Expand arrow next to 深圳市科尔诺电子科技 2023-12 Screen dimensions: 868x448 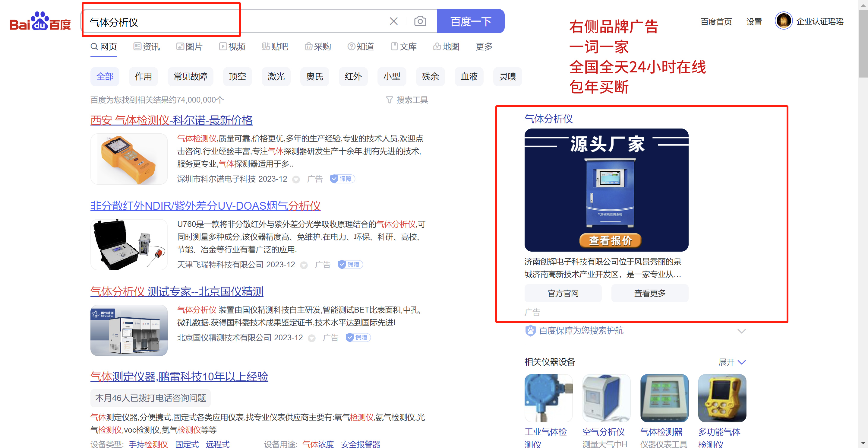pos(296,179)
